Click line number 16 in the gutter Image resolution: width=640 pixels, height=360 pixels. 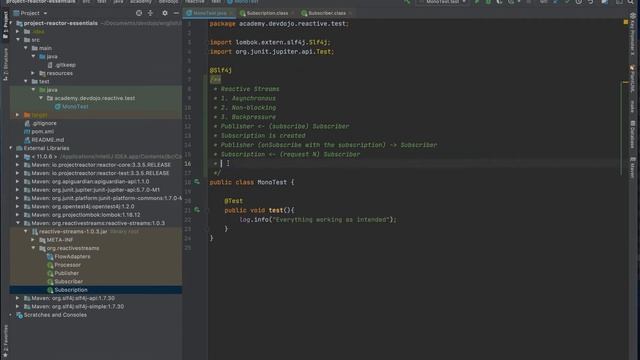pos(187,163)
